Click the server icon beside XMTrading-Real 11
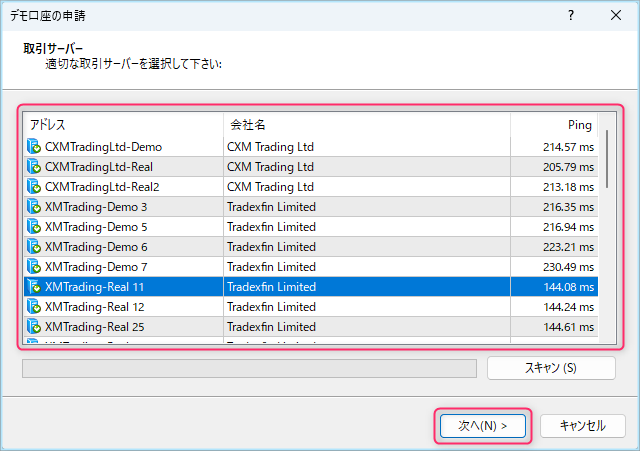Screen dimensions: 640x451 34,287
